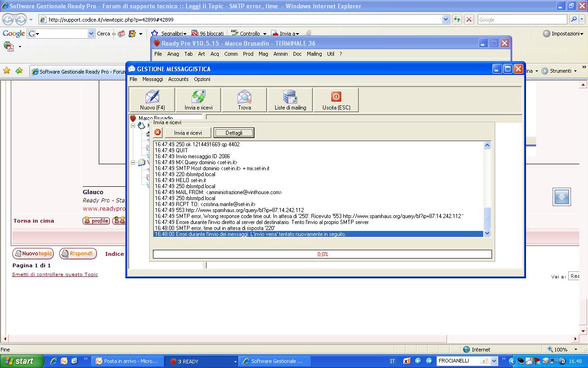
Task: Open the Anag menu in Ready Pro
Action: pos(173,54)
